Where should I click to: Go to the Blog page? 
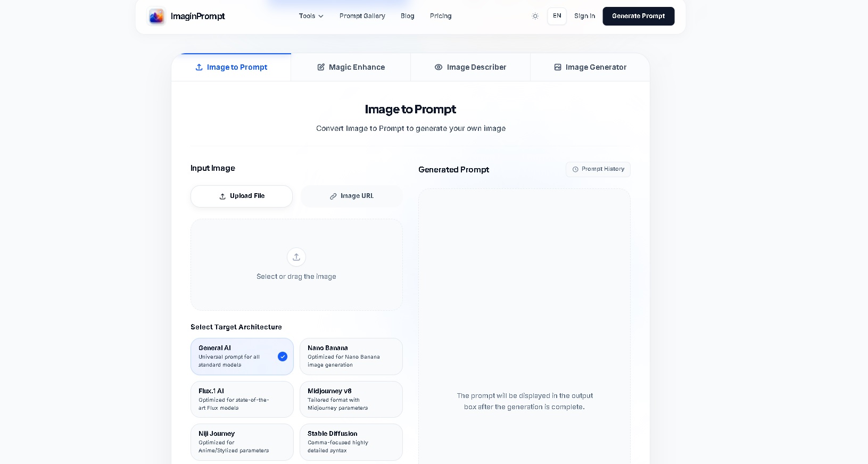(408, 16)
